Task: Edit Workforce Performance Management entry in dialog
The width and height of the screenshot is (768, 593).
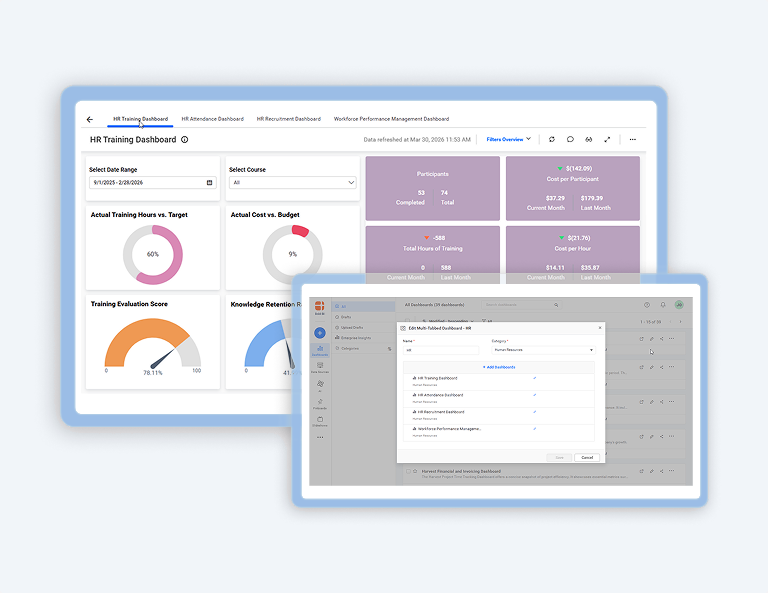Action: pos(534,428)
